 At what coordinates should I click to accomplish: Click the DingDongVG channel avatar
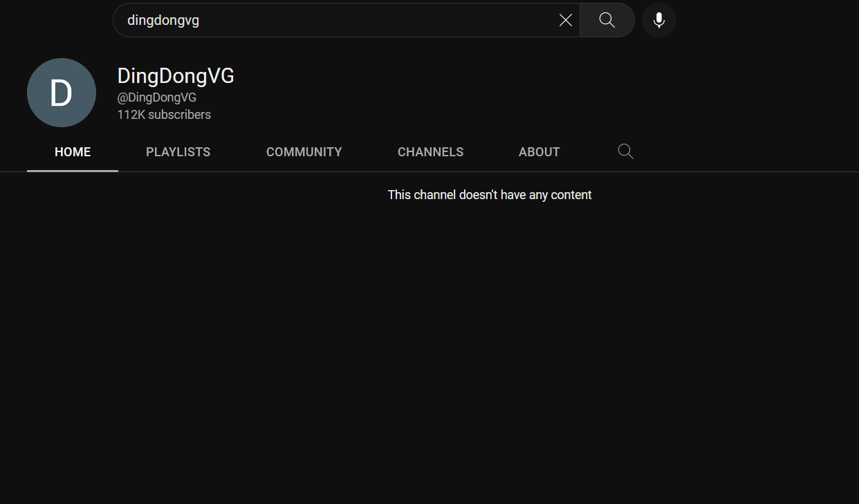[62, 93]
